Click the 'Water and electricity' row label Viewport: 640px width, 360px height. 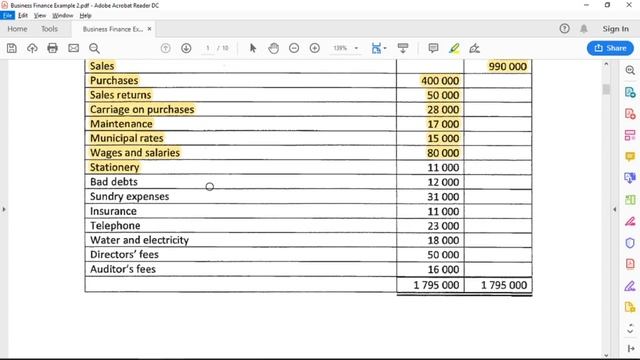pos(139,240)
